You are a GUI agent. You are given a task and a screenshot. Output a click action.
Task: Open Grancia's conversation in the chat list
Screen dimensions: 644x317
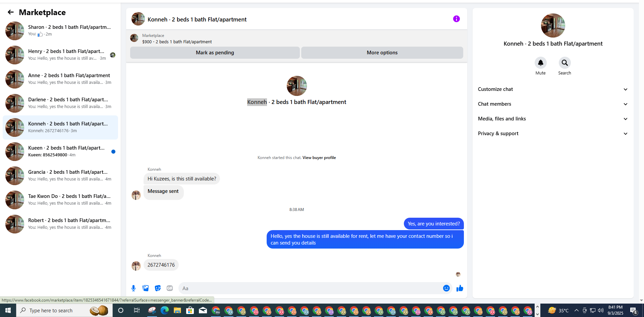60,176
